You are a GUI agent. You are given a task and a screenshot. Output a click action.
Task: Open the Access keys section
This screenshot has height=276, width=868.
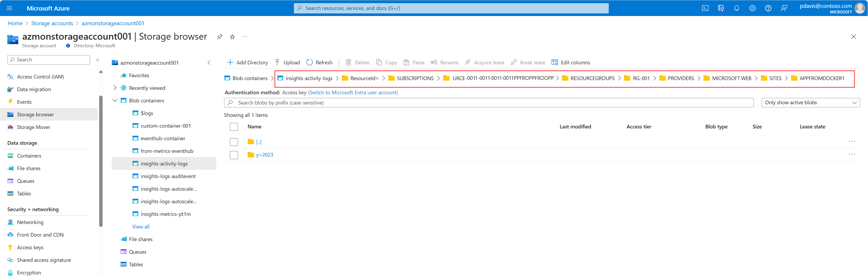(30, 247)
